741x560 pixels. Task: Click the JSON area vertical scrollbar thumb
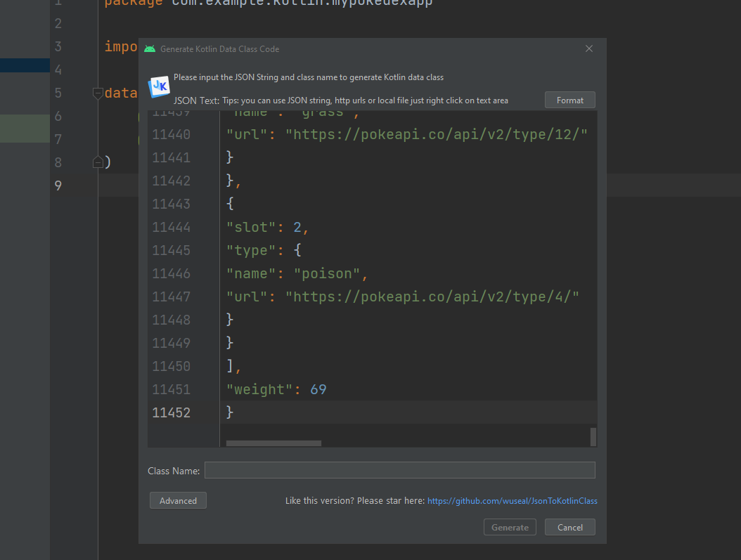tap(593, 436)
